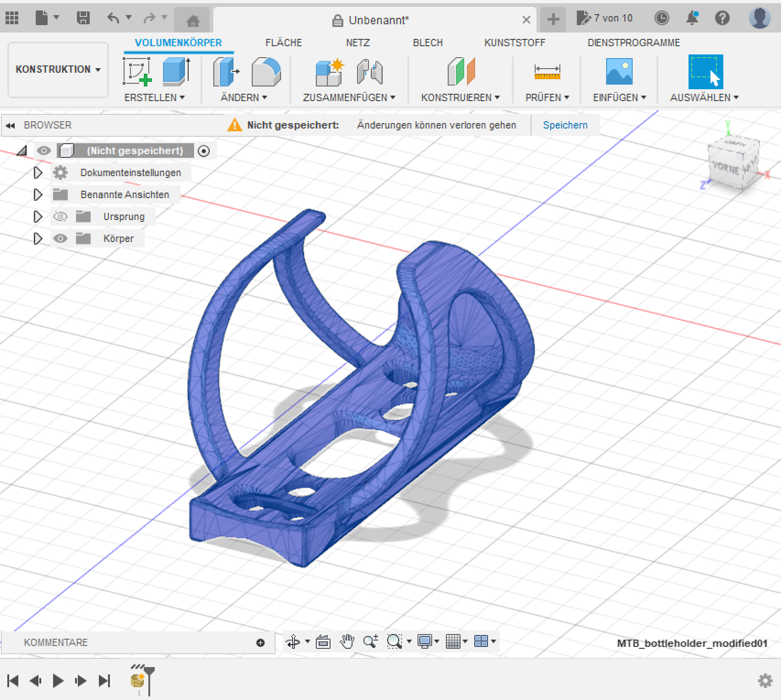
Task: Expand the Benannte Ansichten node
Action: pos(38,194)
